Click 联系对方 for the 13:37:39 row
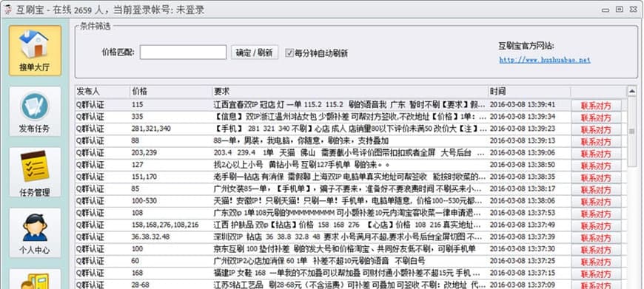The width and height of the screenshot is (644, 289). click(x=596, y=238)
